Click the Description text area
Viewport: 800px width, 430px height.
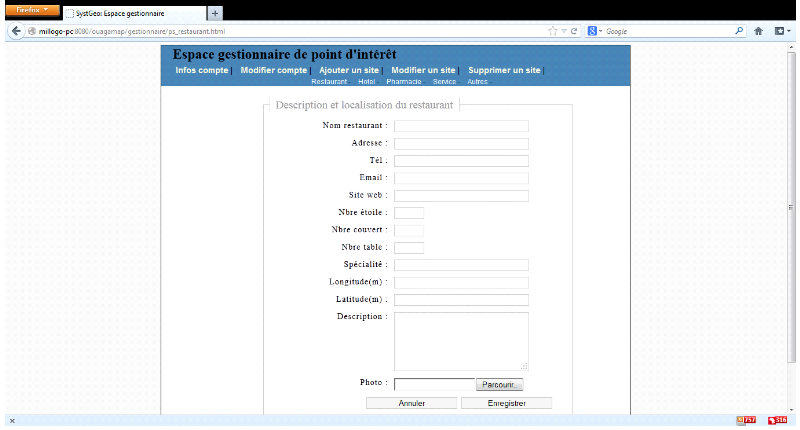tap(461, 341)
